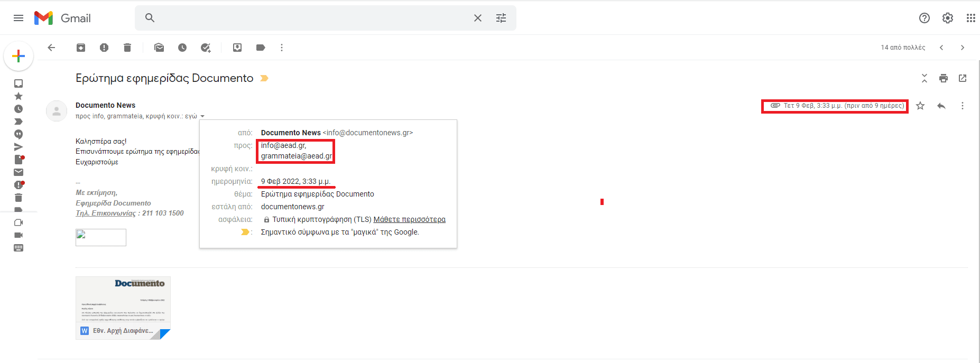The height and width of the screenshot is (363, 980).
Task: Star the Documento News message
Action: coord(920,106)
